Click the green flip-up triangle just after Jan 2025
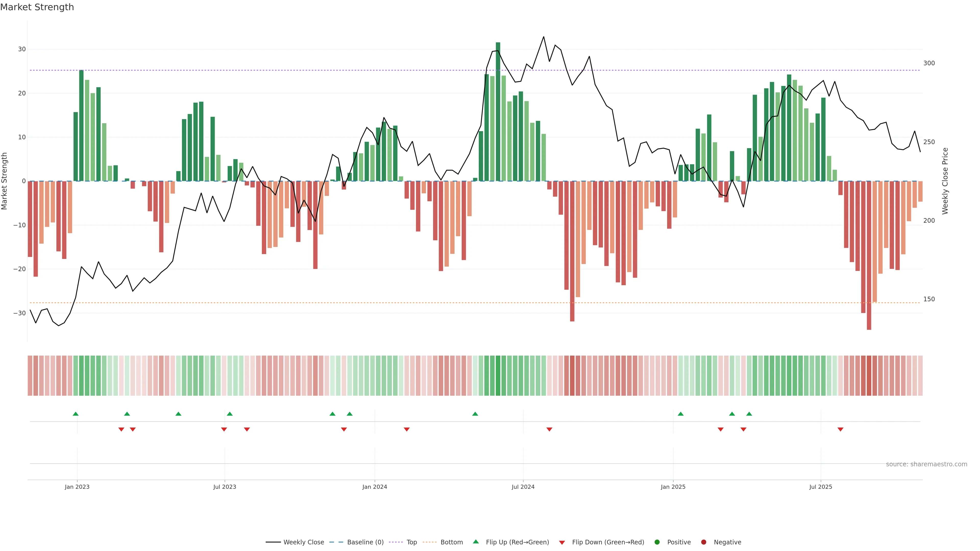 click(x=681, y=414)
